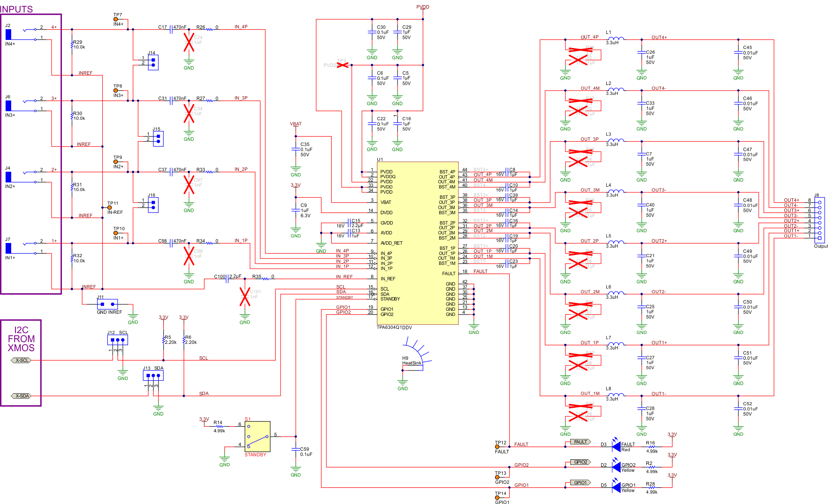
Task: Click the X-SCL input port symbol
Action: [21, 360]
